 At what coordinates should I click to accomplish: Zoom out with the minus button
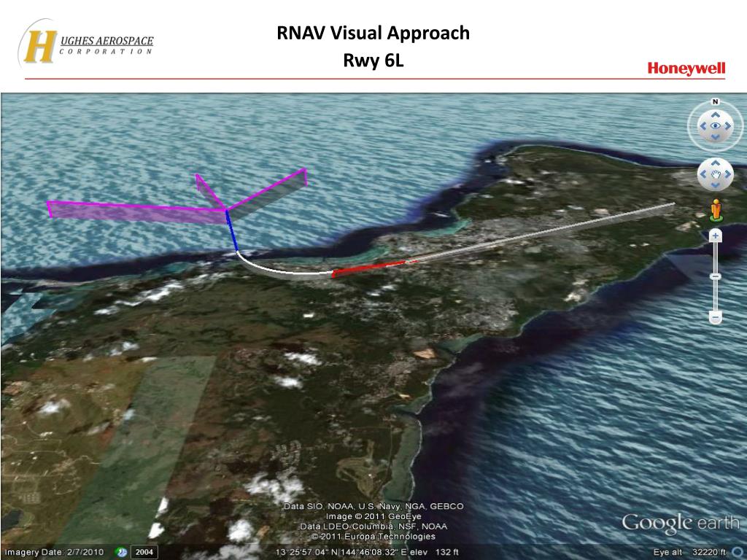pyautogui.click(x=716, y=316)
